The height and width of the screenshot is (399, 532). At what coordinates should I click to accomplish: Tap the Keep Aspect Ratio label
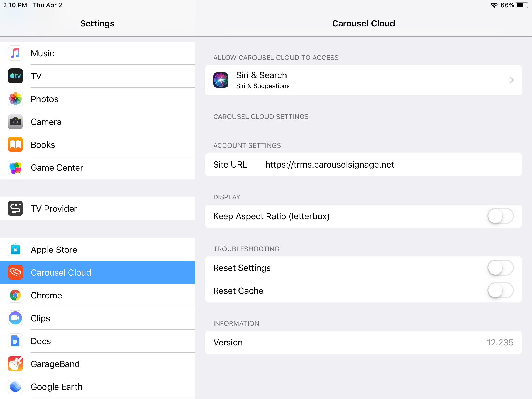tap(271, 216)
